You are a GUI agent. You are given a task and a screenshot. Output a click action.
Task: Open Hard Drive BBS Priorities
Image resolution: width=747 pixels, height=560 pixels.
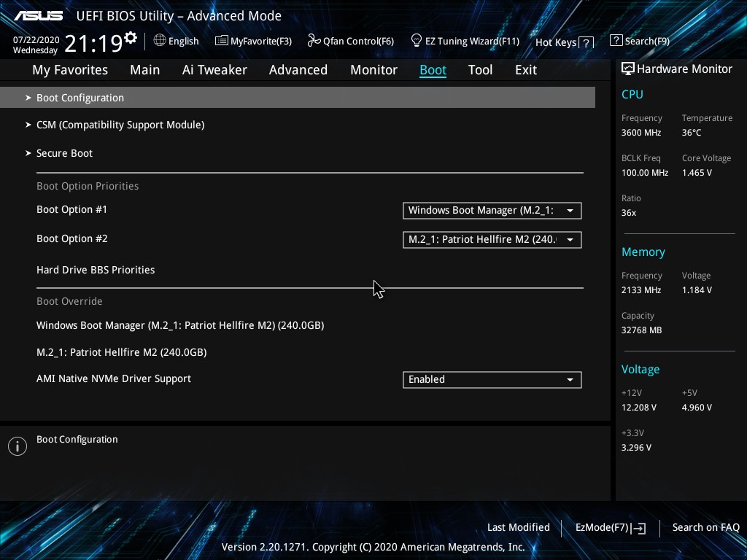tap(96, 270)
